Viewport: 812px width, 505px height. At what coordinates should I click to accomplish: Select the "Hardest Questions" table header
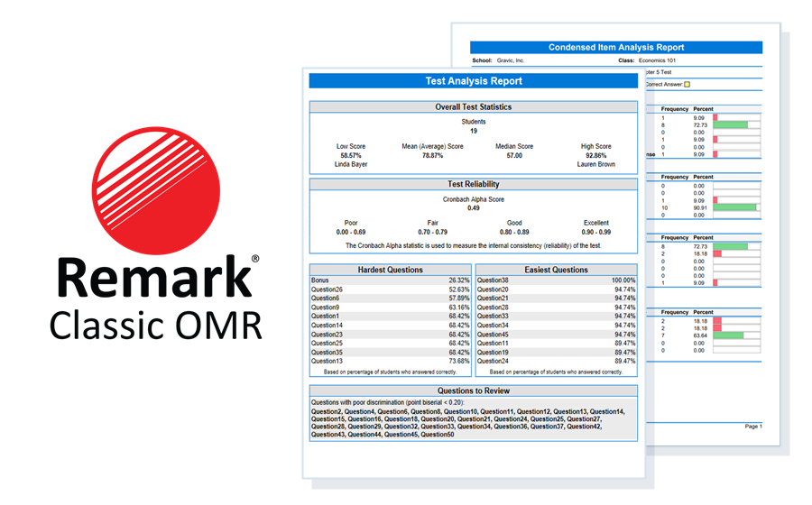point(391,270)
